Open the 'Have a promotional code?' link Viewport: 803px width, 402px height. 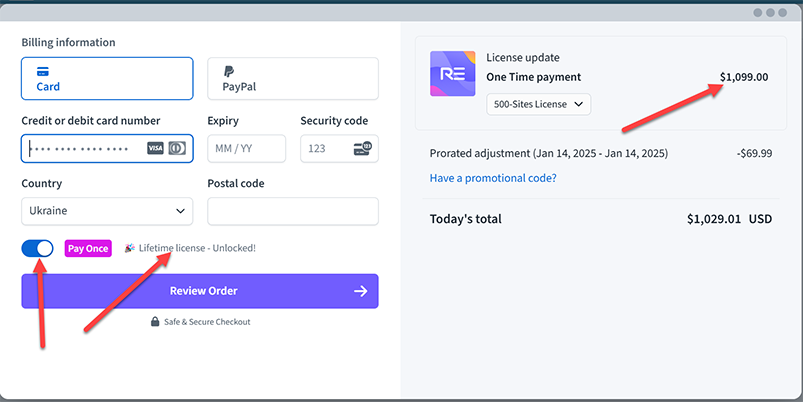[x=493, y=178]
